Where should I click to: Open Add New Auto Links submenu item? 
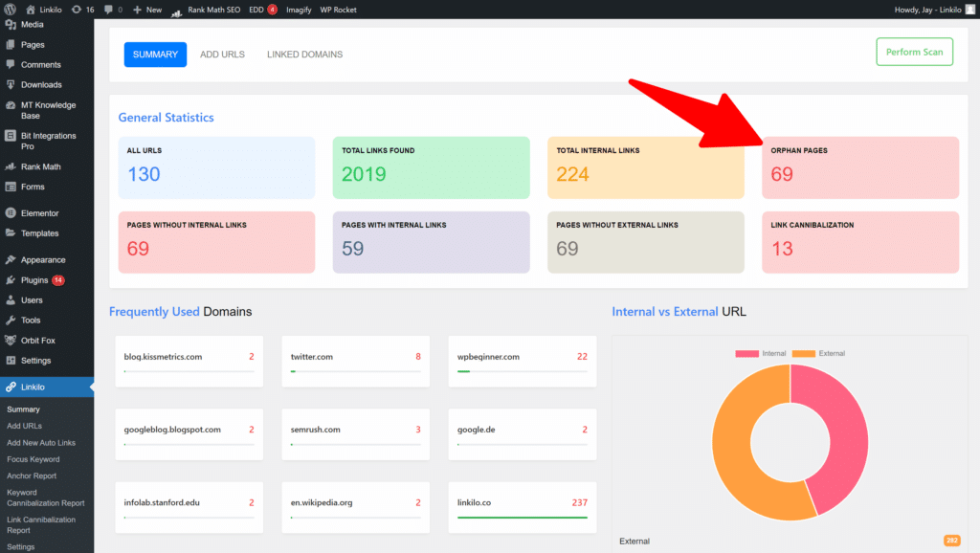pos(41,442)
